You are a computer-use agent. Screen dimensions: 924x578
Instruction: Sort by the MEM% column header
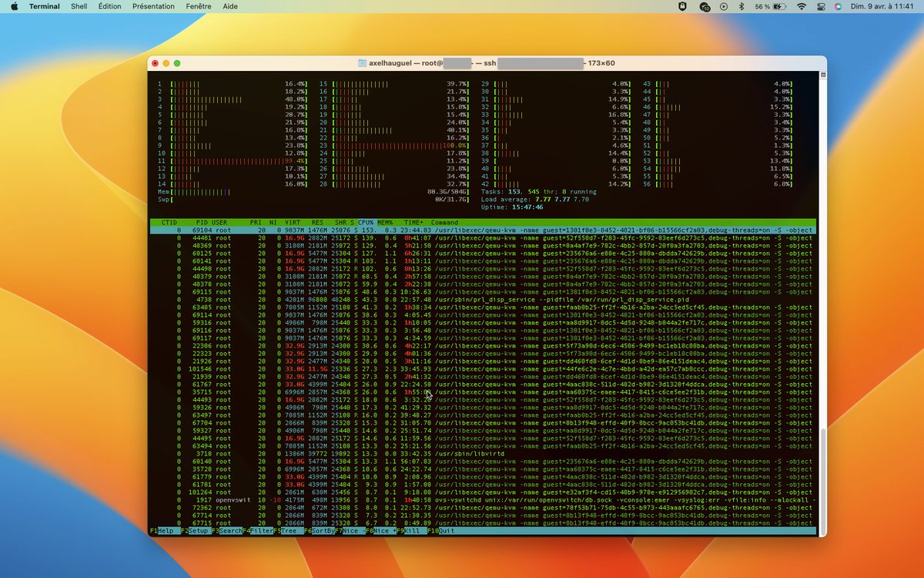(x=385, y=223)
